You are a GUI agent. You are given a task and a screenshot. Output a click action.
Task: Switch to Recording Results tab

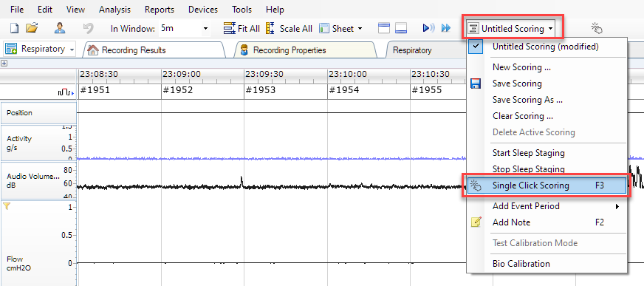[134, 50]
